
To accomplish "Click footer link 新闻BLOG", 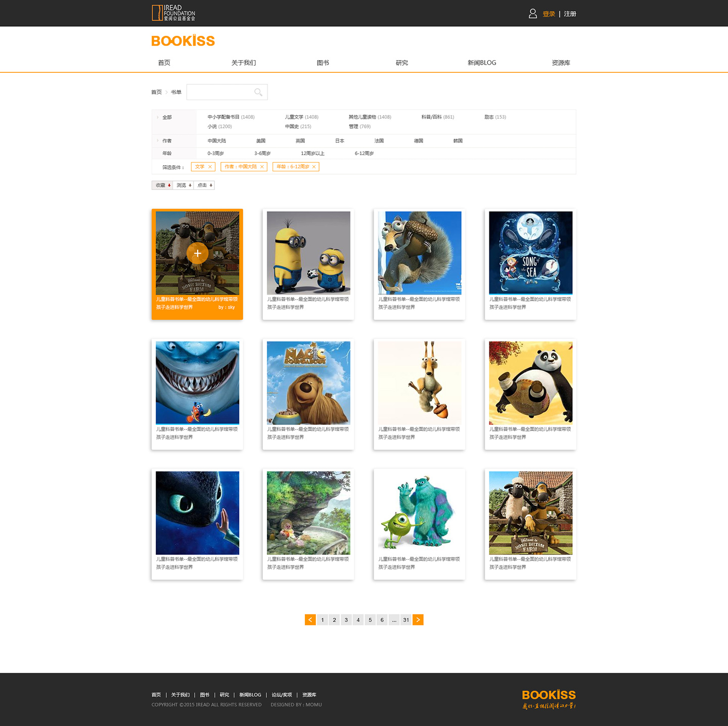I will [x=250, y=695].
